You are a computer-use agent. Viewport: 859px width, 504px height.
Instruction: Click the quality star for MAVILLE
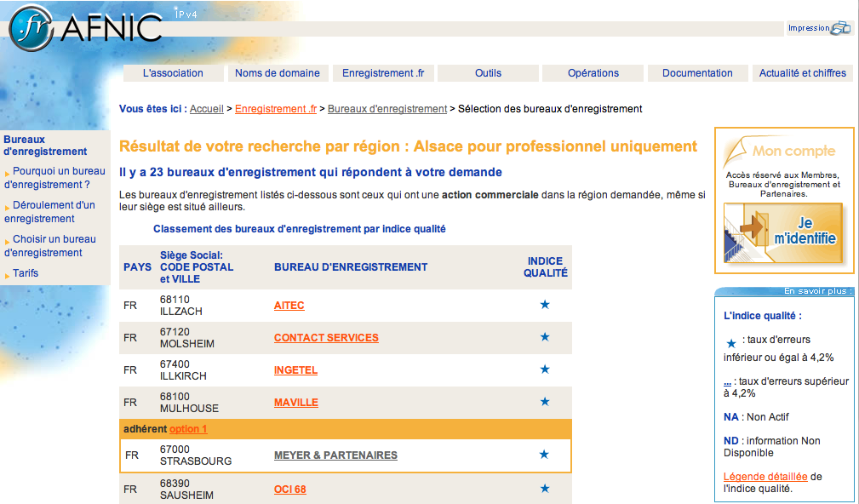[x=545, y=402]
